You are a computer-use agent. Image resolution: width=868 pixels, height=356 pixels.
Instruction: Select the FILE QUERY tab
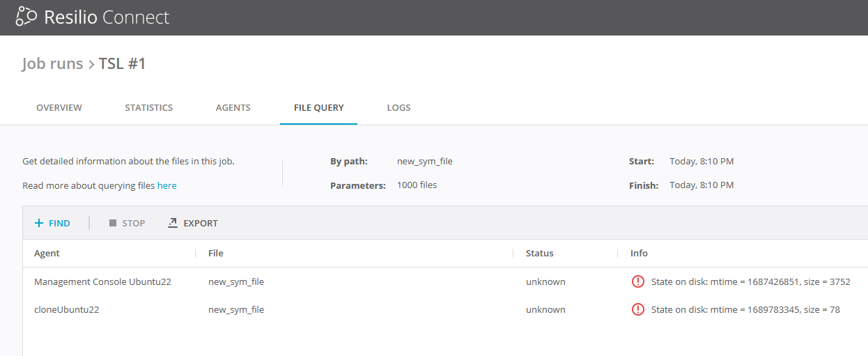318,108
